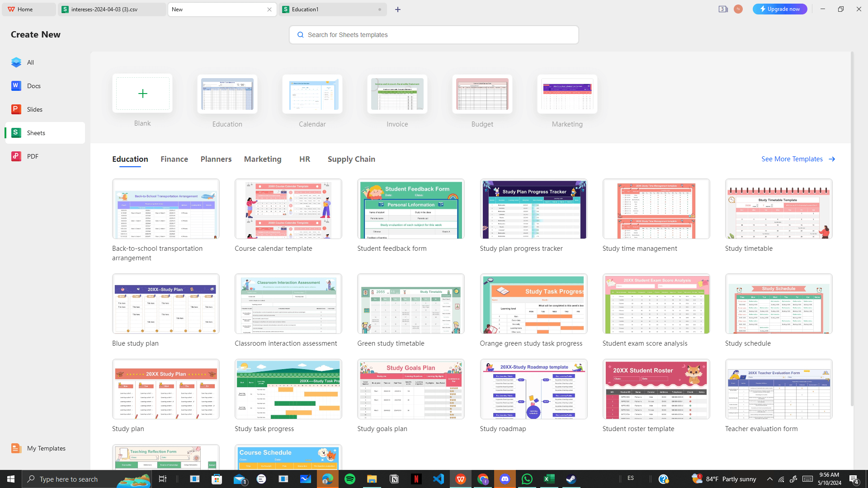Click the Sheets templates search field

434,35
